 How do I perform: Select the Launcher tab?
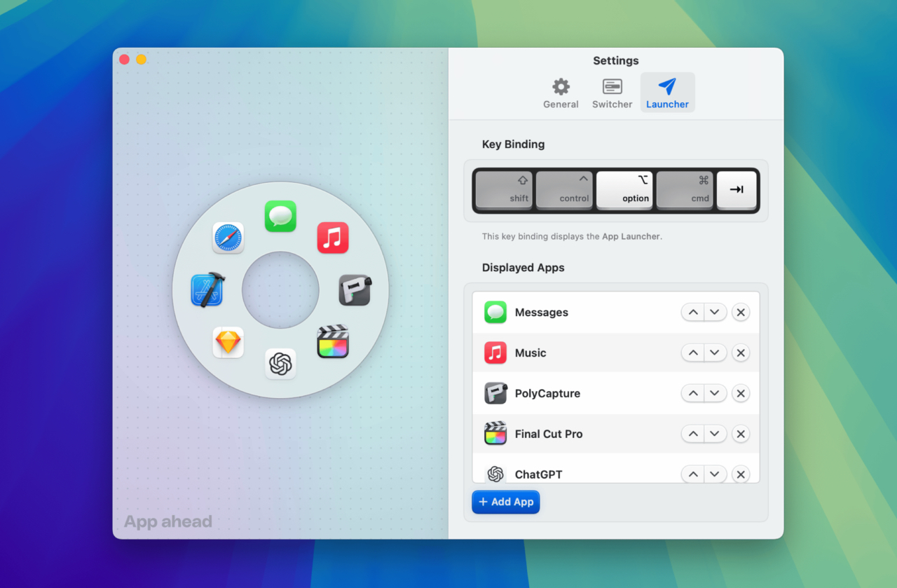(x=667, y=93)
